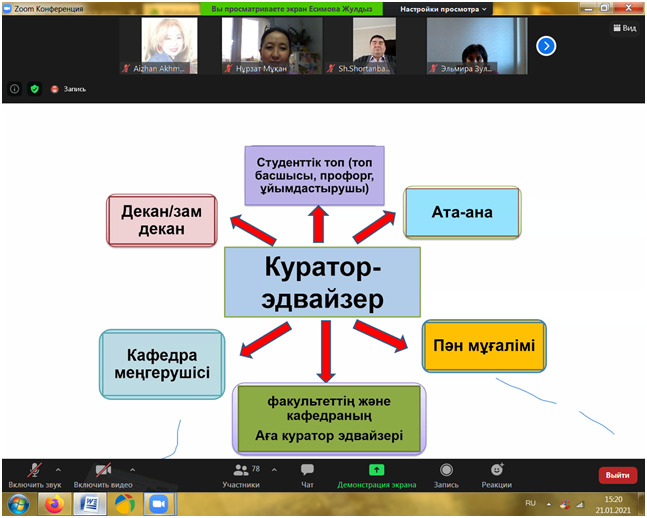Switch layout using the Вид button
Viewport: 647px width, 518px height.
pyautogui.click(x=624, y=28)
